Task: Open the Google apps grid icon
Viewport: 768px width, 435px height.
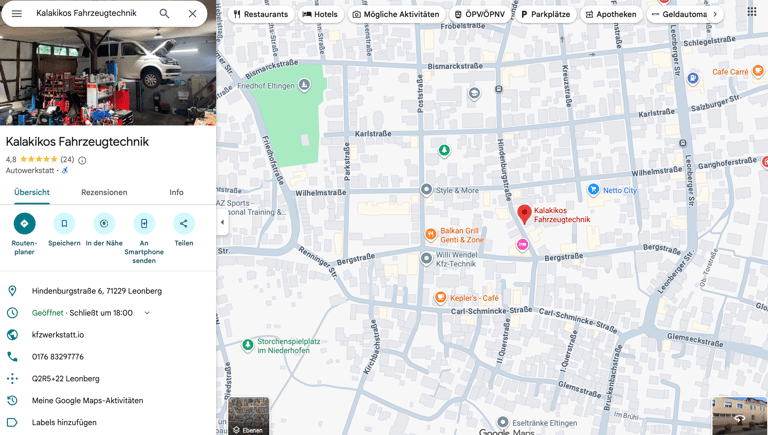Action: pyautogui.click(x=752, y=11)
